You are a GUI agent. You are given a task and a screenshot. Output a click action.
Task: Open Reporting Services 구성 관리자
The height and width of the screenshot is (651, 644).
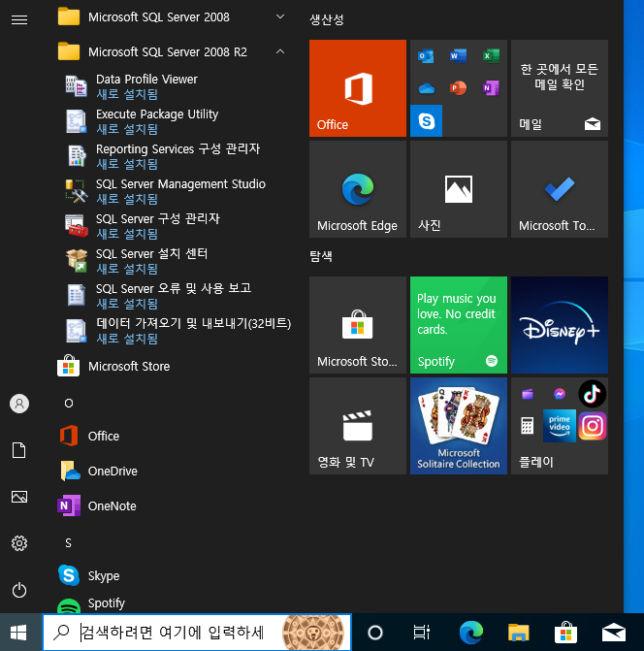pyautogui.click(x=172, y=156)
